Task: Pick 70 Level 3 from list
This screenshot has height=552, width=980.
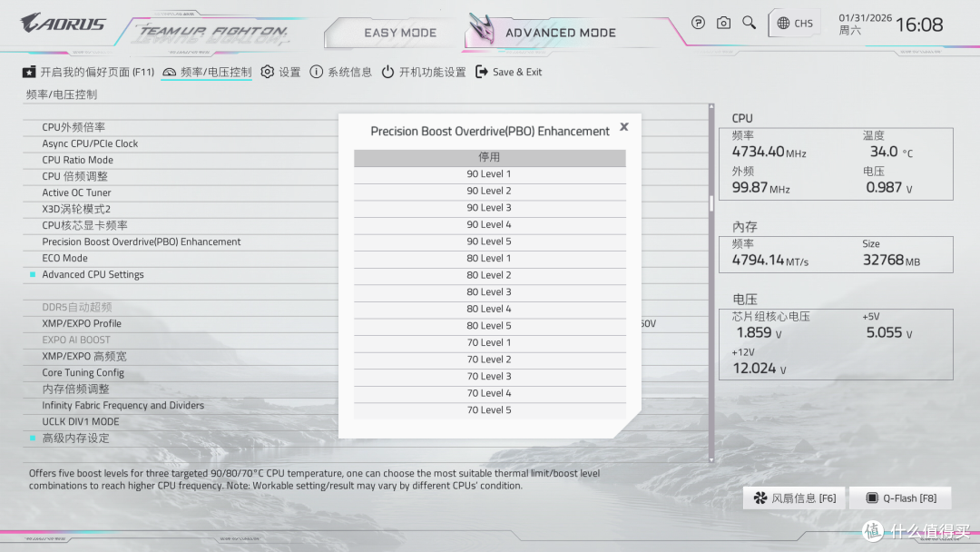Action: point(489,377)
